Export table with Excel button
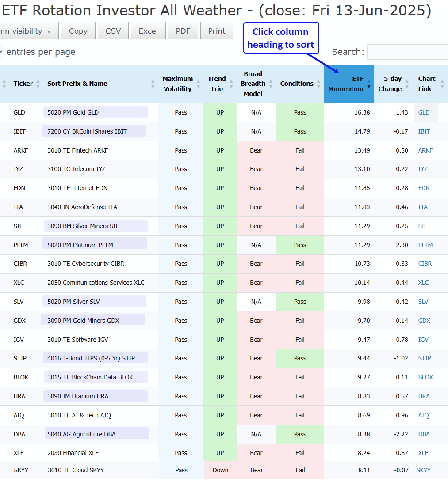This screenshot has width=448, height=482. [x=148, y=31]
